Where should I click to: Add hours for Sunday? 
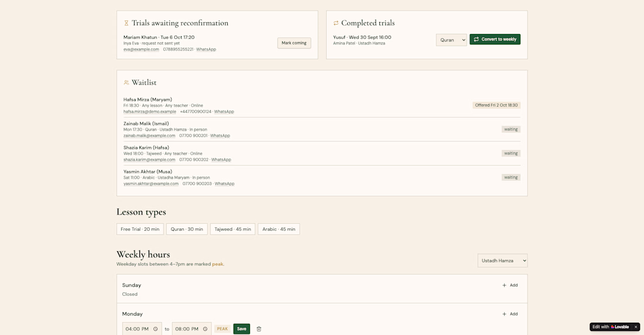pos(510,285)
